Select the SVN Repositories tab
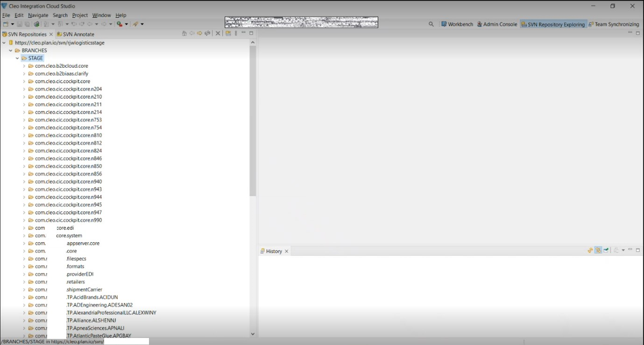 [x=27, y=34]
